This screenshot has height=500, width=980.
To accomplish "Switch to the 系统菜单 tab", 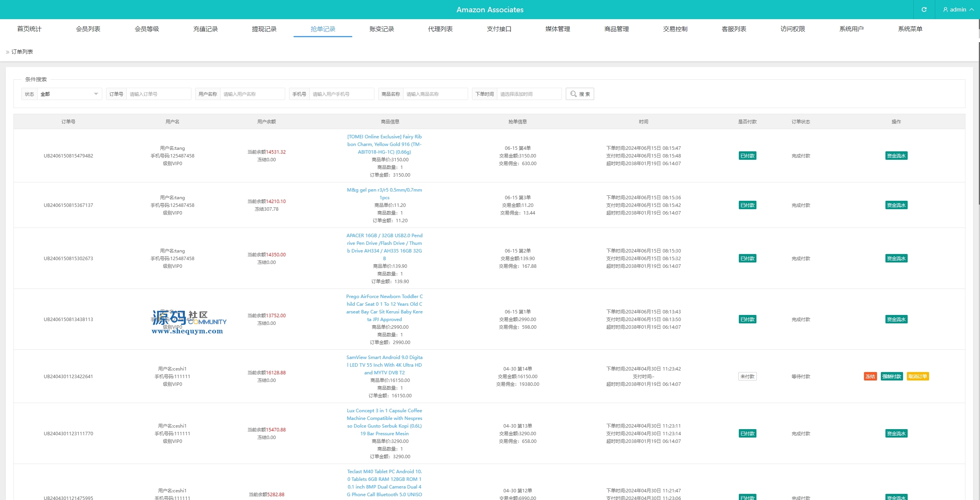I will (910, 29).
